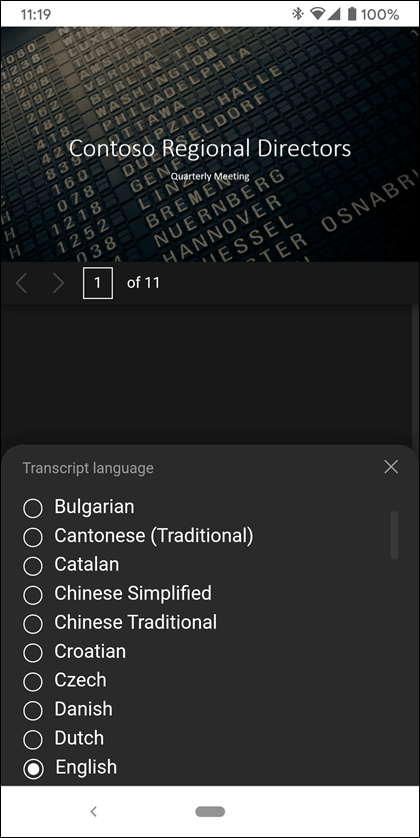Click the slide number input box

tap(98, 283)
